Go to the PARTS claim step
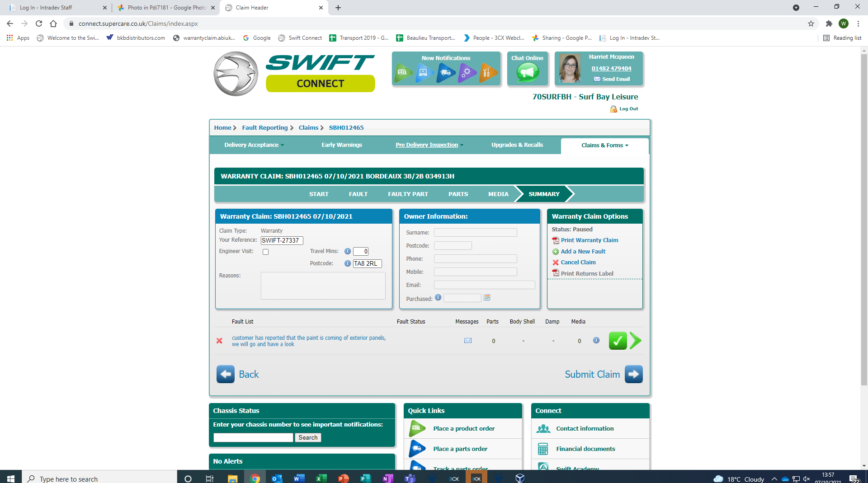The height and width of the screenshot is (483, 868). pos(458,194)
